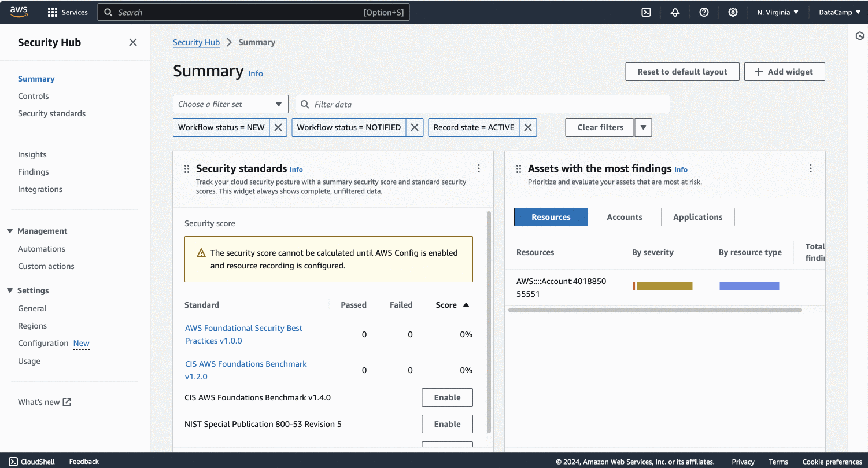Viewport: 868px width, 468px height.
Task: Click Info link beside Security standards title
Action: pyautogui.click(x=296, y=169)
